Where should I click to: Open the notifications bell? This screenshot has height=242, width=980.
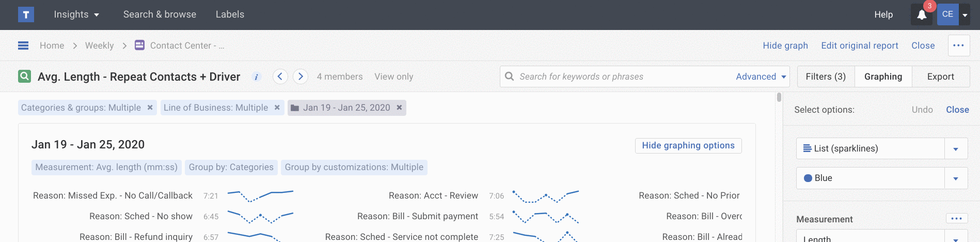pos(922,15)
